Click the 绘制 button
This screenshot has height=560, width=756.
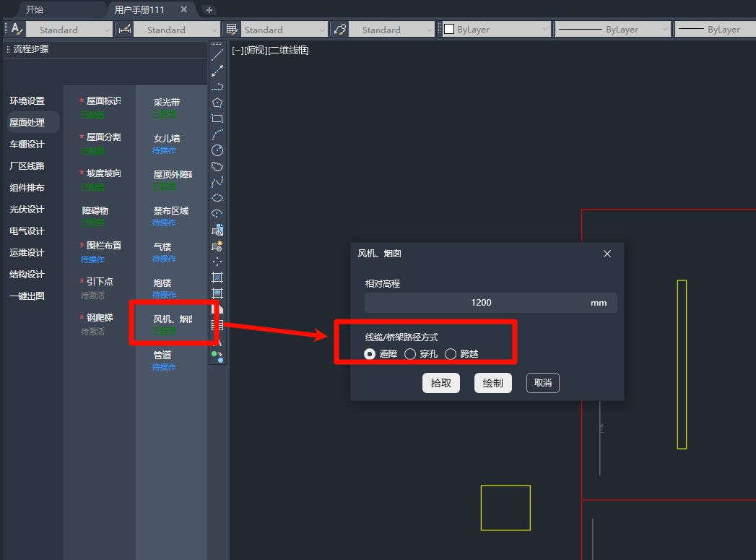click(493, 383)
